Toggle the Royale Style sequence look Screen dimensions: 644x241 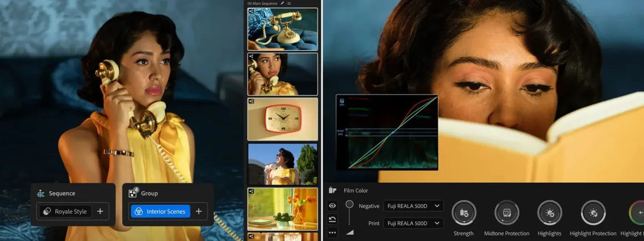coord(66,212)
